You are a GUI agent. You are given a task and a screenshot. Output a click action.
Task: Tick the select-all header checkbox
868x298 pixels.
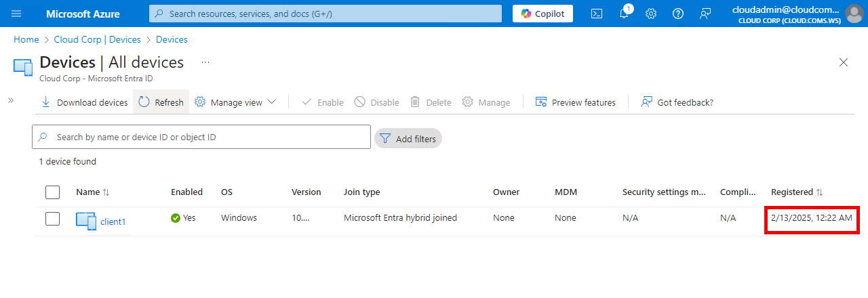pos(53,192)
